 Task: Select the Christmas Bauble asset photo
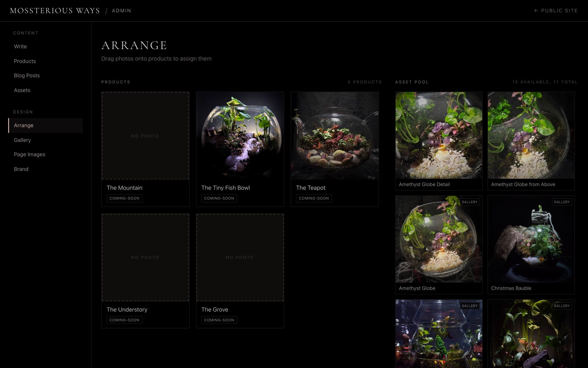pos(531,239)
